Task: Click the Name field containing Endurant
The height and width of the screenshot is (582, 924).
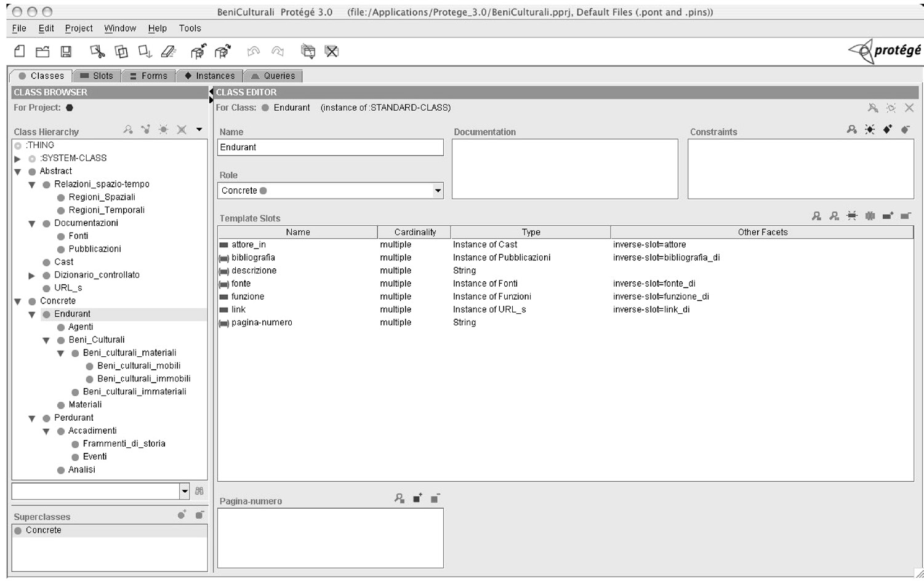Action: click(x=330, y=147)
